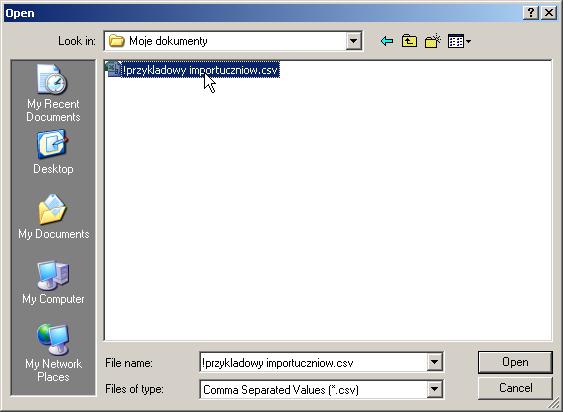The height and width of the screenshot is (412, 563).
Task: Open the Views dropdown arrow
Action: [468, 42]
